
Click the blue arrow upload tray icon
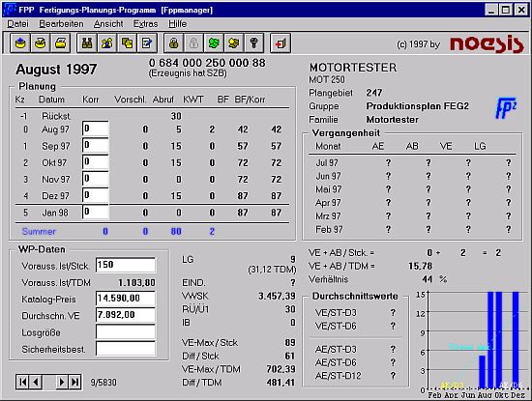(x=20, y=43)
